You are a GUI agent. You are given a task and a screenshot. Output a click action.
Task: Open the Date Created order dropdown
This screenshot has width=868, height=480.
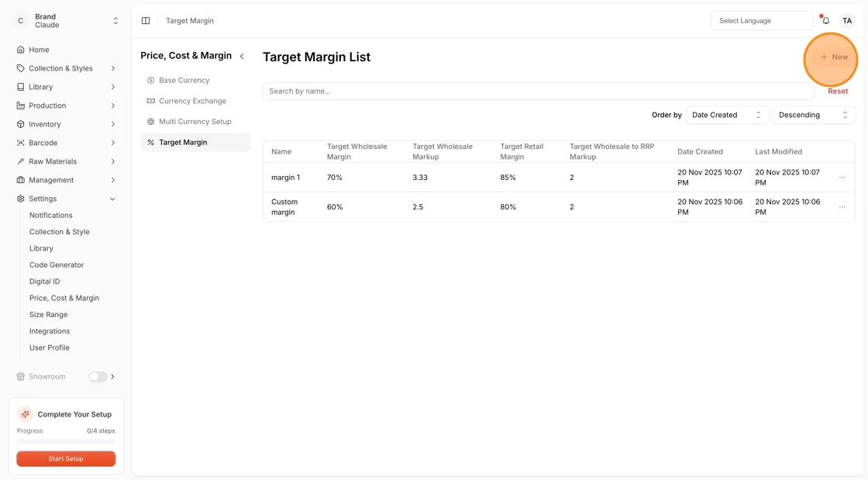[727, 115]
